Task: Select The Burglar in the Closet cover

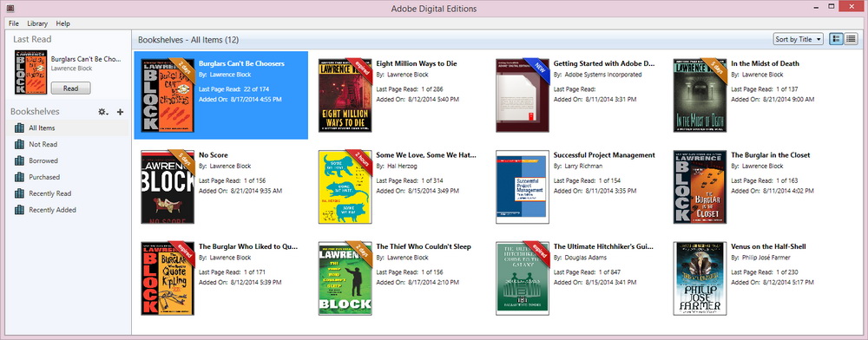Action: pyautogui.click(x=700, y=186)
